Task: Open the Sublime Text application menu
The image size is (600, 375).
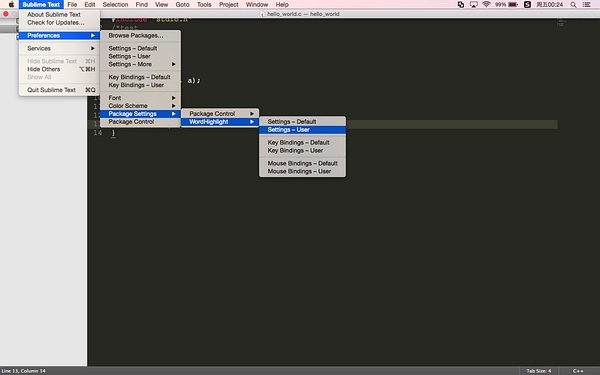Action: [x=41, y=5]
